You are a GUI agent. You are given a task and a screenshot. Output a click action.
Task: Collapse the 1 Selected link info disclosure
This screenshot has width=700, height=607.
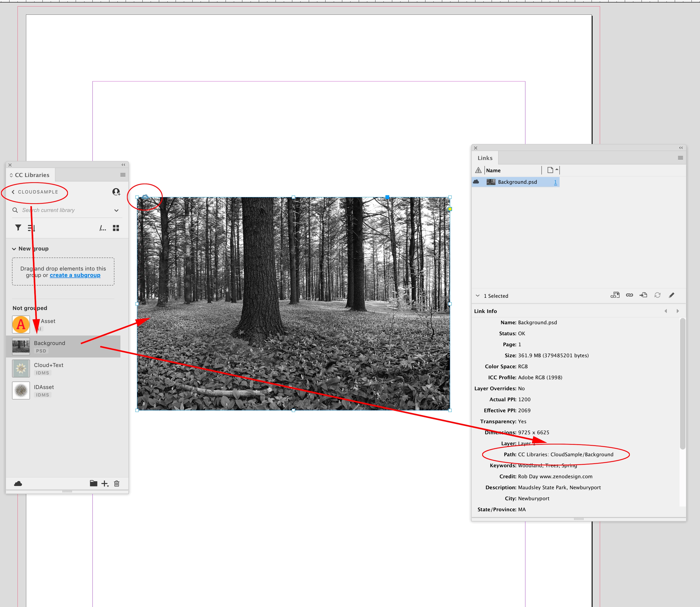pyautogui.click(x=477, y=296)
